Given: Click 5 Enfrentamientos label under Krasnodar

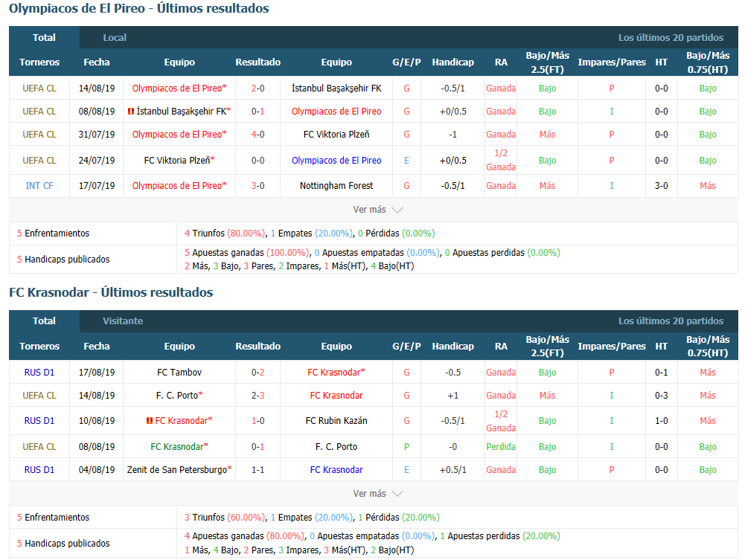Looking at the screenshot, I should (x=54, y=518).
